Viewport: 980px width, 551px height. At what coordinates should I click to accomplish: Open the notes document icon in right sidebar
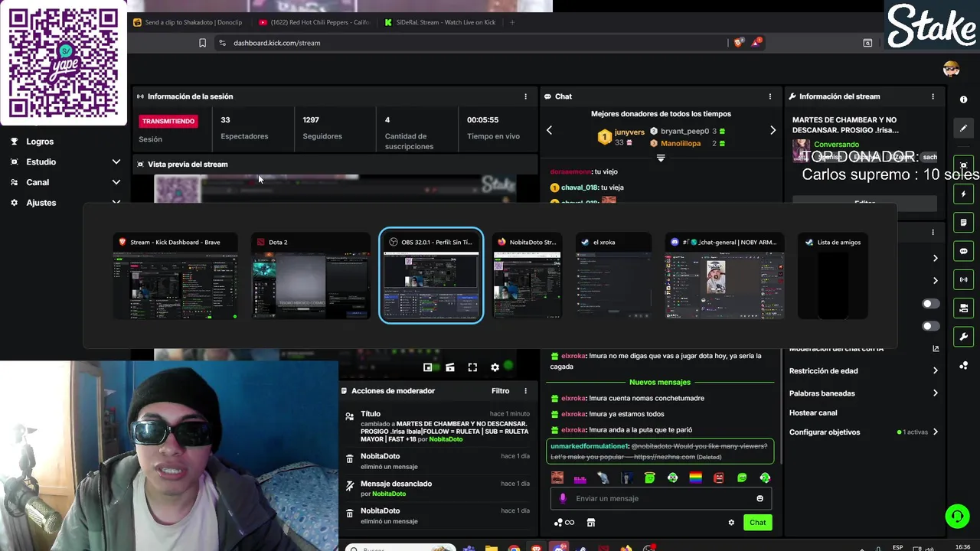[963, 223]
